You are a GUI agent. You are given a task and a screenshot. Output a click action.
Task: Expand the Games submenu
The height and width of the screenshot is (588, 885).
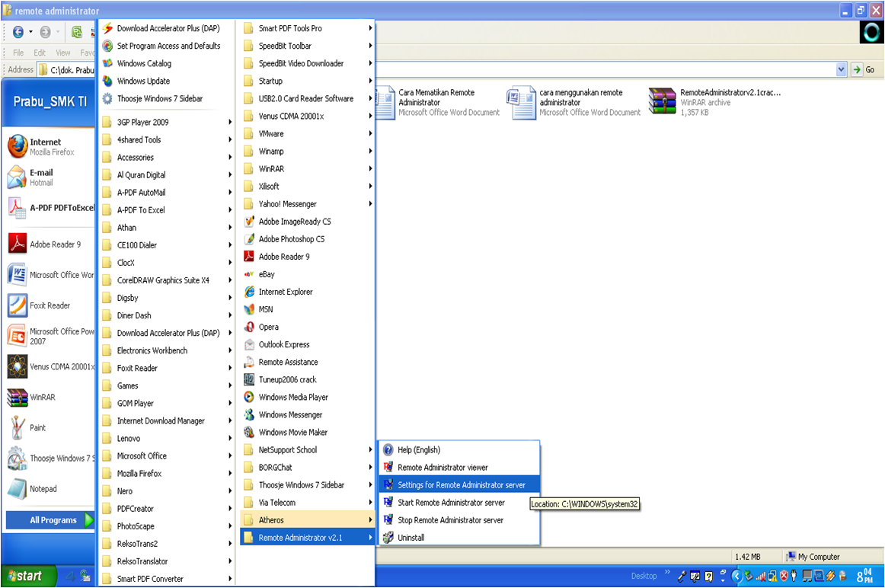167,385
